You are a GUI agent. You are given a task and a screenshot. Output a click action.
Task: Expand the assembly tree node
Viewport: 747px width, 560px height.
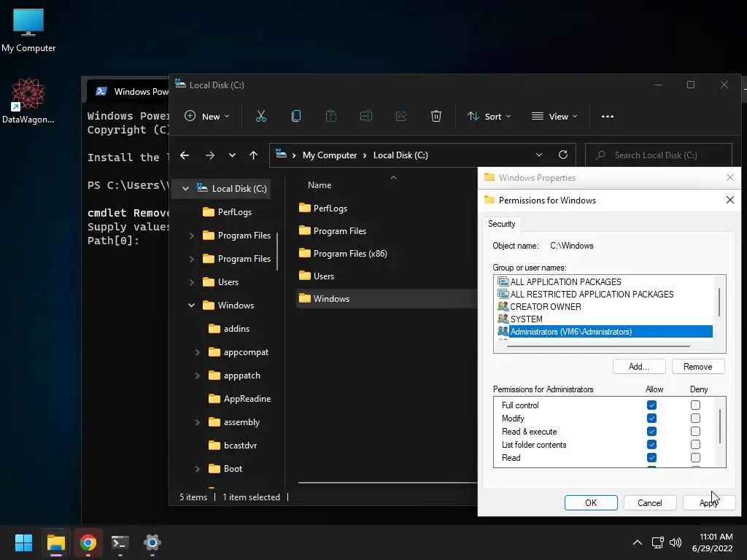click(197, 422)
